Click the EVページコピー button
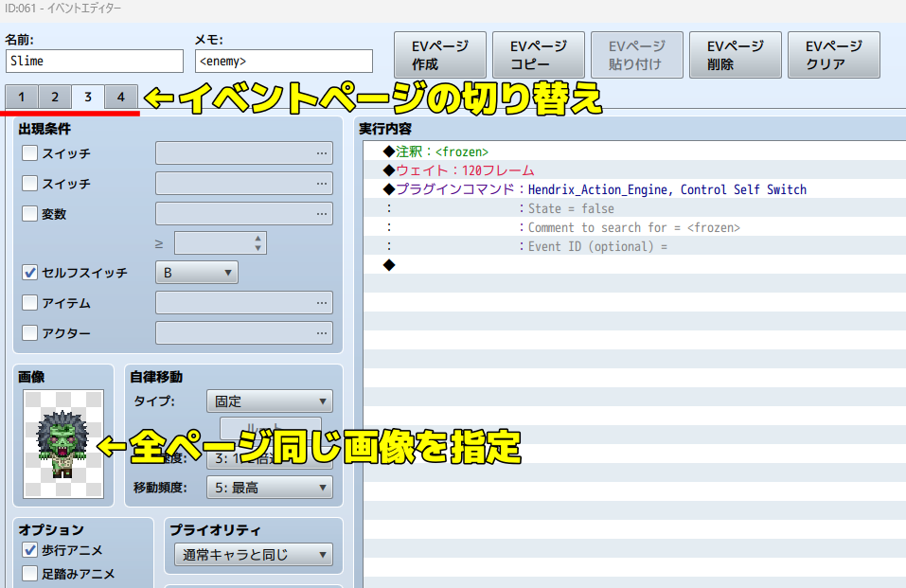 tap(538, 55)
